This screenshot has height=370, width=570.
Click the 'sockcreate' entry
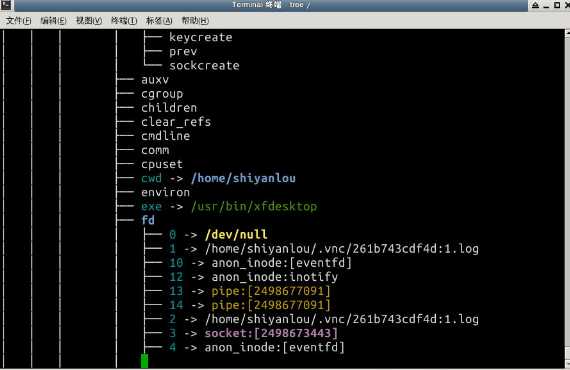204,65
